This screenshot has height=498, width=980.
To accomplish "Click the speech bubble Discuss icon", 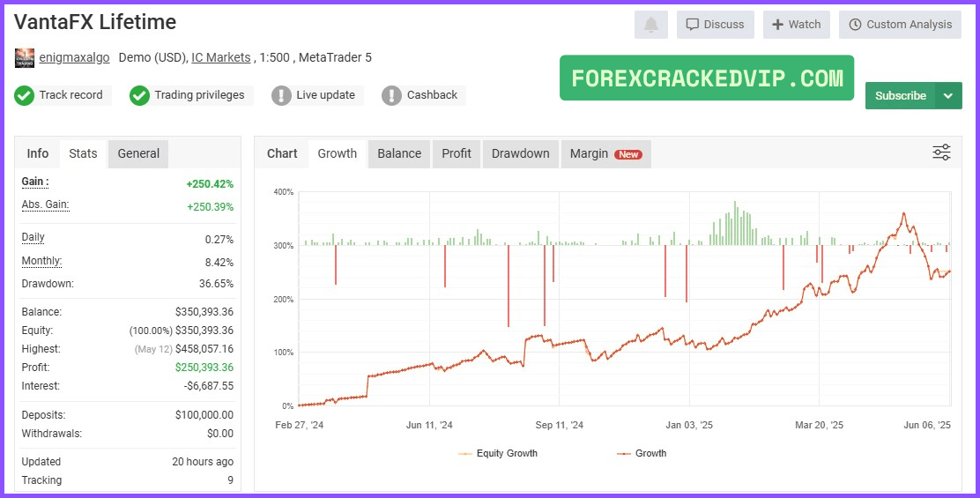I will [x=692, y=25].
